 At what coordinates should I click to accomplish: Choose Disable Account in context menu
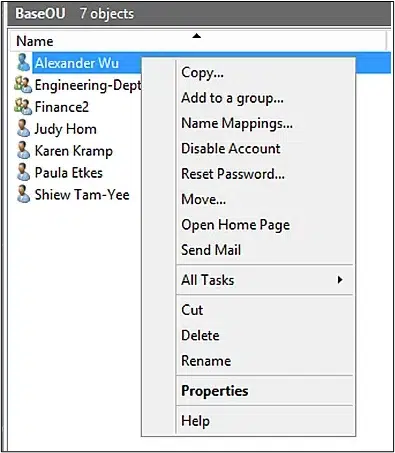265,149
